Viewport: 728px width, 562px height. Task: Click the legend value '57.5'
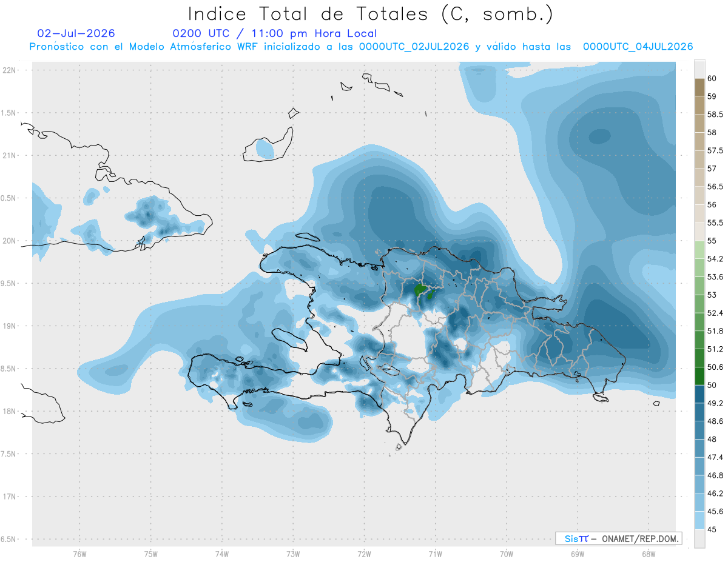pyautogui.click(x=715, y=151)
